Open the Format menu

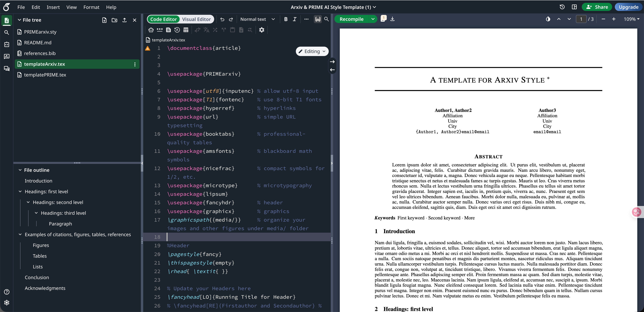[x=91, y=7]
